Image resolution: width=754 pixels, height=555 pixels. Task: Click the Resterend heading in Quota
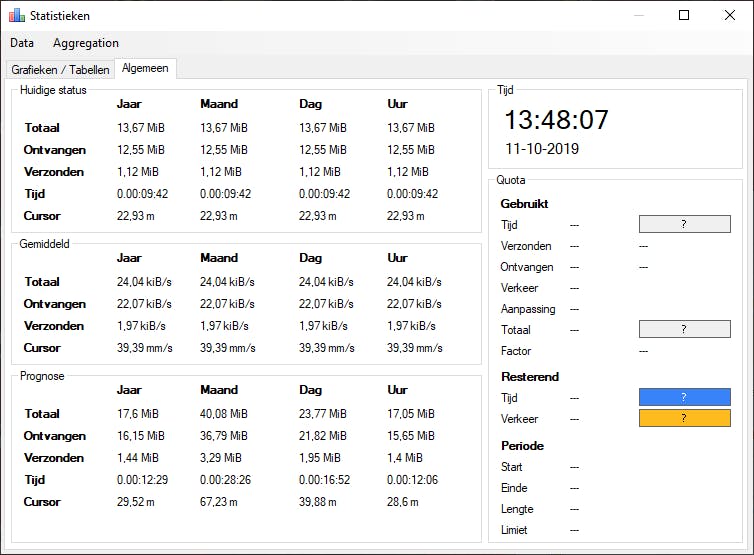click(x=530, y=377)
